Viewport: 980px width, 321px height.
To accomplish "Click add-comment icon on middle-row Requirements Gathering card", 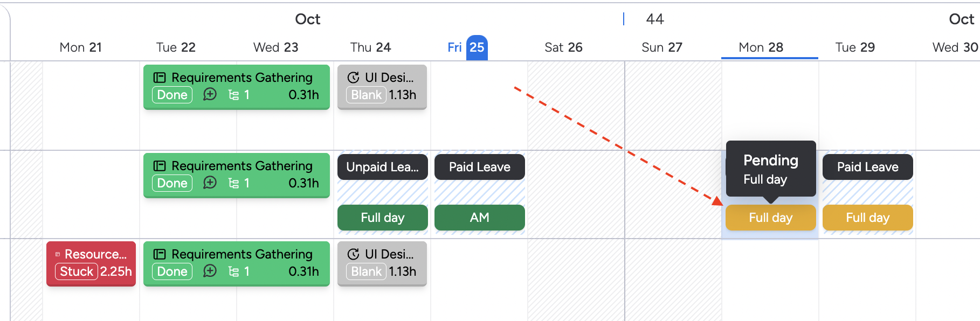I will tap(210, 183).
